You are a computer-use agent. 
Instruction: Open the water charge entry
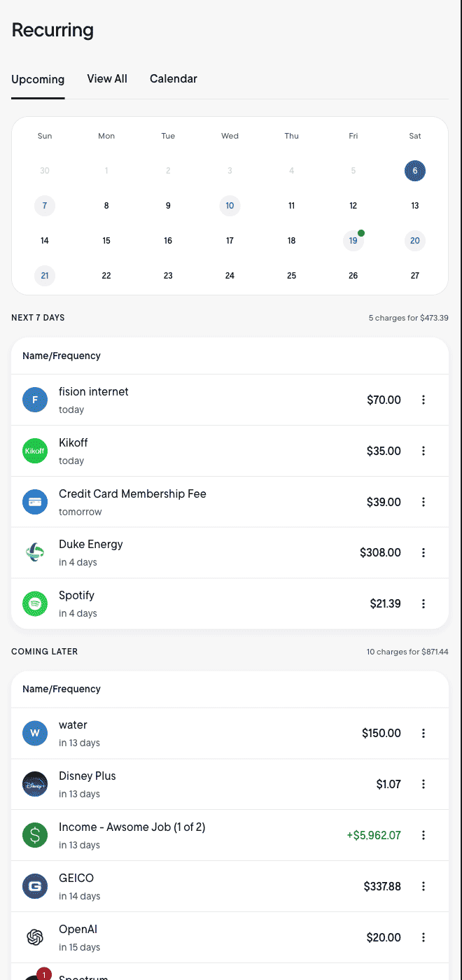(x=210, y=733)
